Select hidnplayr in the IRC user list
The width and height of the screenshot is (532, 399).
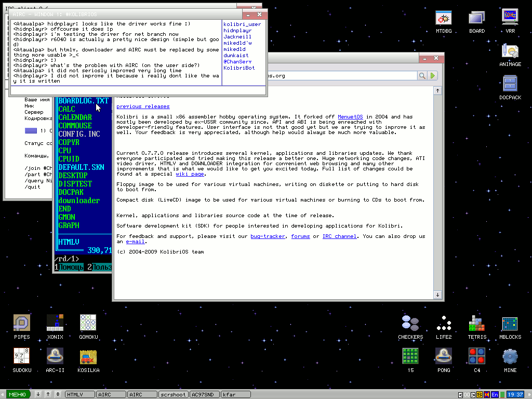pyautogui.click(x=237, y=31)
